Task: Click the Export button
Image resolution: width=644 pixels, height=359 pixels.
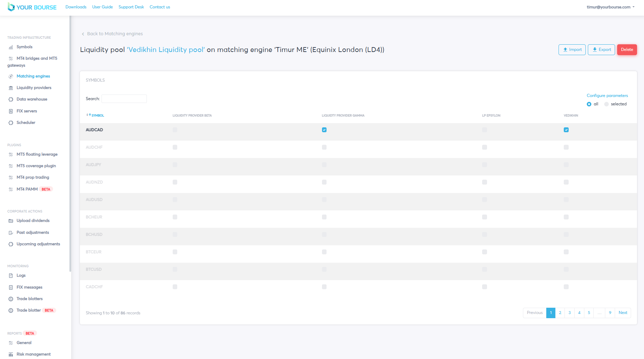Action: [601, 50]
